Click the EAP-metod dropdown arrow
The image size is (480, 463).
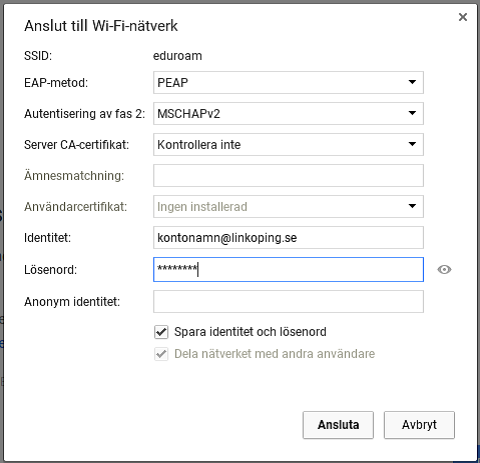coord(412,82)
